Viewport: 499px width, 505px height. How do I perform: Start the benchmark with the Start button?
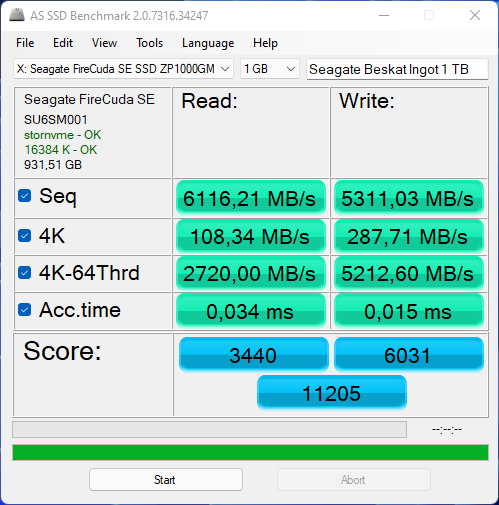coord(166,480)
